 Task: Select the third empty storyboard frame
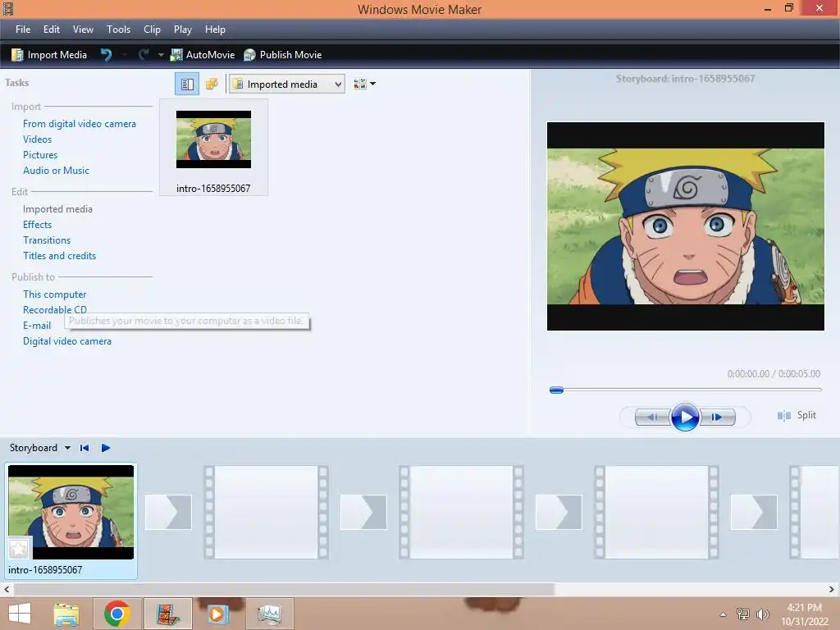tap(461, 512)
